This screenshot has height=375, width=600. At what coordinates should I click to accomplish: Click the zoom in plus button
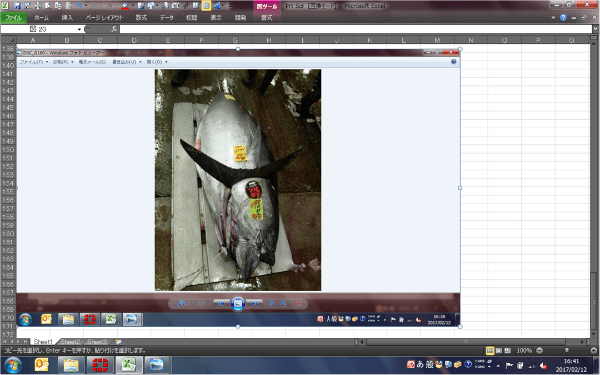coord(593,351)
